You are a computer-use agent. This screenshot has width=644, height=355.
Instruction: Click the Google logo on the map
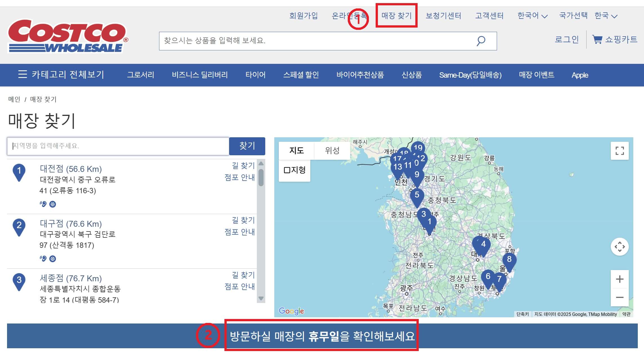pyautogui.click(x=291, y=311)
